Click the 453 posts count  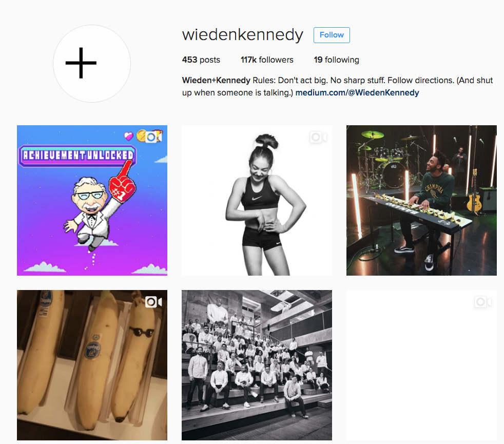201,60
